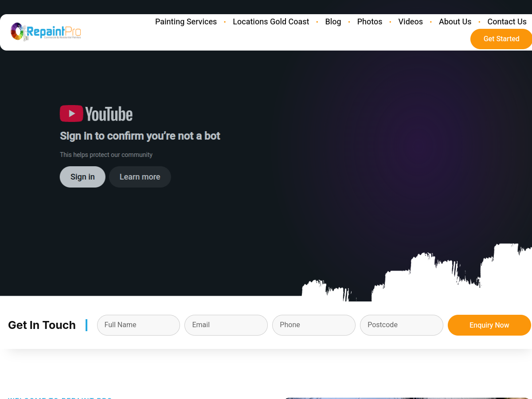The width and height of the screenshot is (532, 399).
Task: Click the YouTube play logo icon
Action: point(71,113)
